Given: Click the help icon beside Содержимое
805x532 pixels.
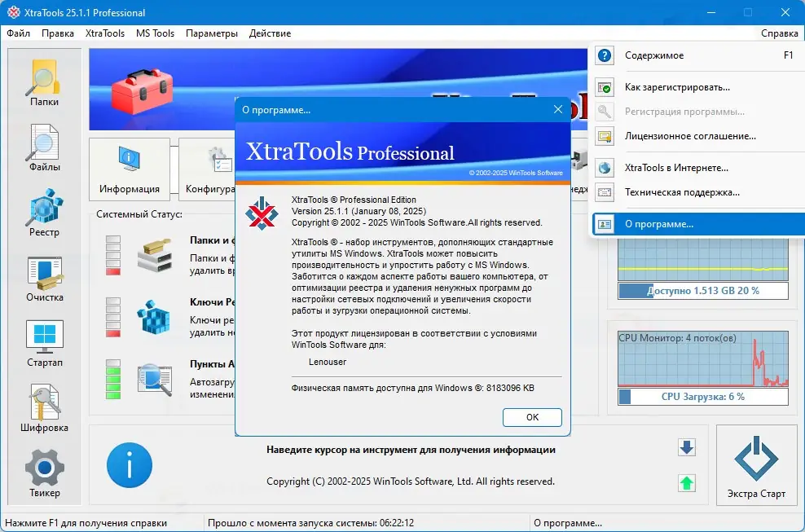Looking at the screenshot, I should 605,55.
